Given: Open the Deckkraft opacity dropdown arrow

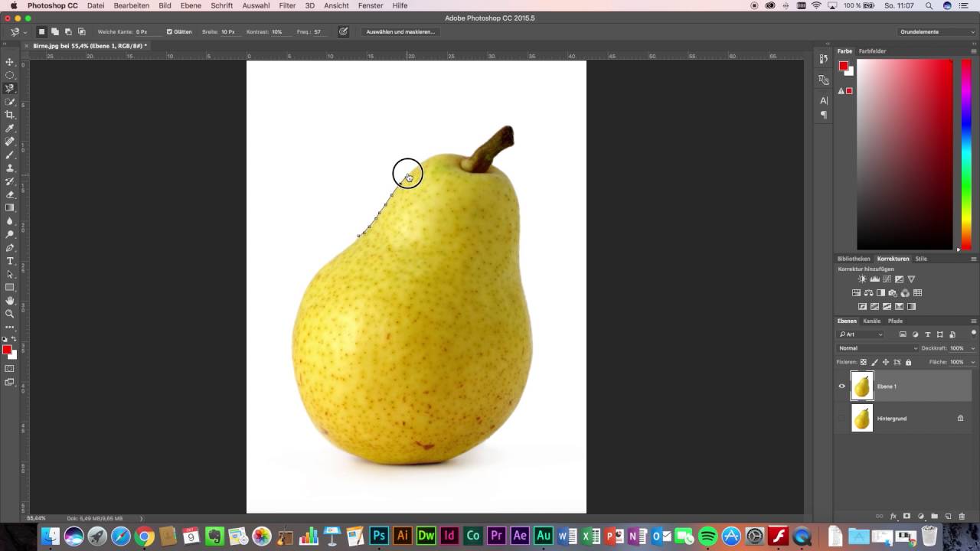Looking at the screenshot, I should [x=973, y=348].
